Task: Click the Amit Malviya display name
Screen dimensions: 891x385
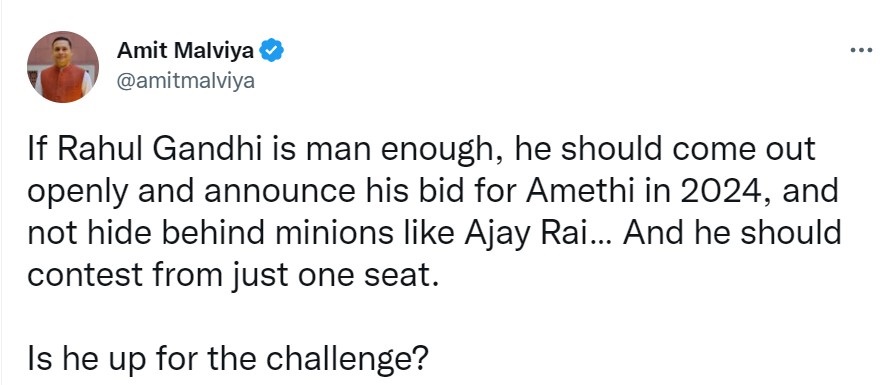Action: click(185, 51)
